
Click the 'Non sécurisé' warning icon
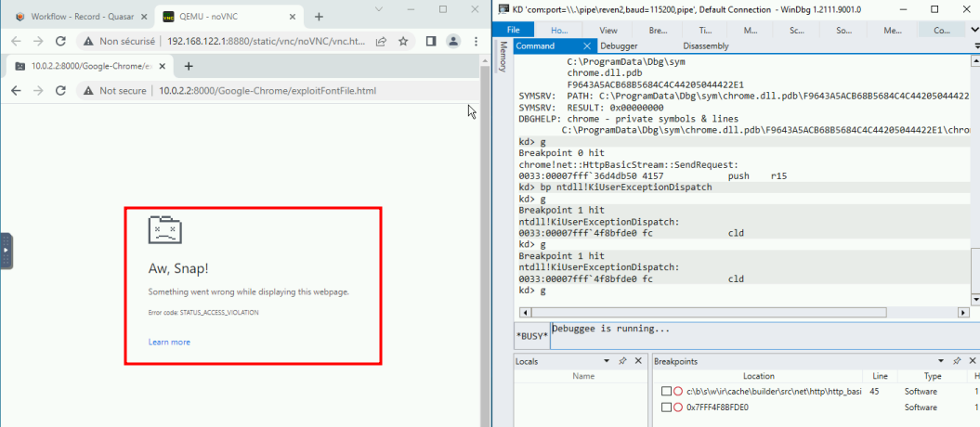[89, 41]
